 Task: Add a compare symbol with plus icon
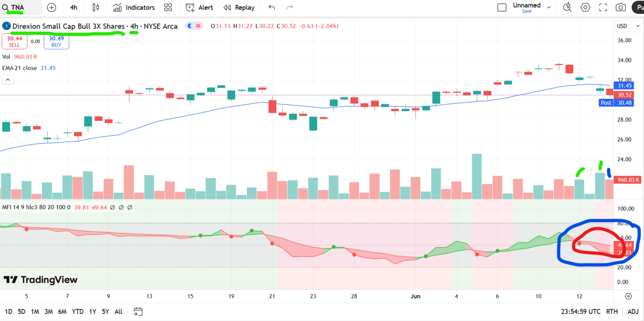pos(52,8)
